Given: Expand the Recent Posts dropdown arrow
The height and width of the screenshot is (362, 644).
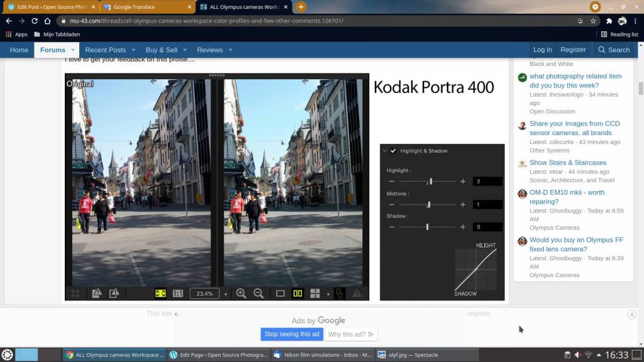Looking at the screenshot, I should point(133,50).
